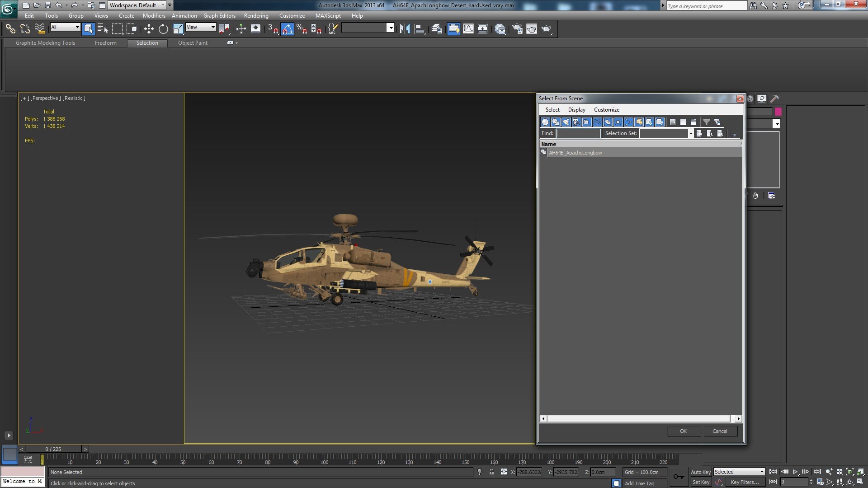
Task: Click the Mirror tool icon
Action: 405,29
